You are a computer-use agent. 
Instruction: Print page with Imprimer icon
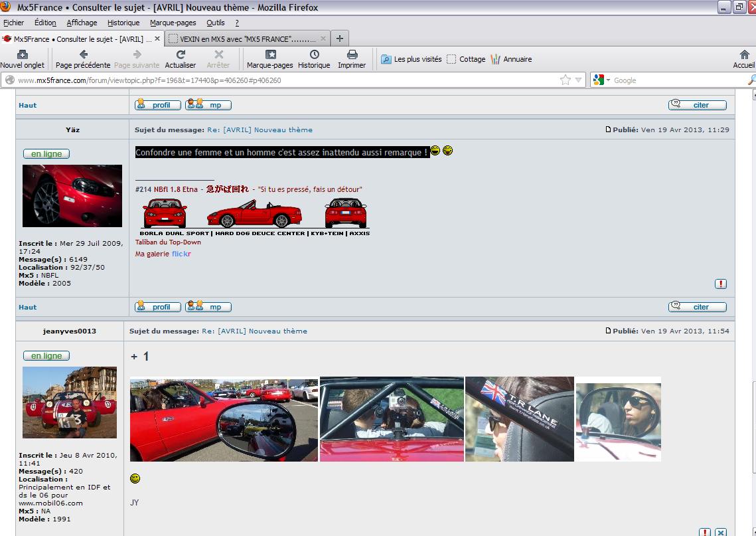(x=352, y=55)
